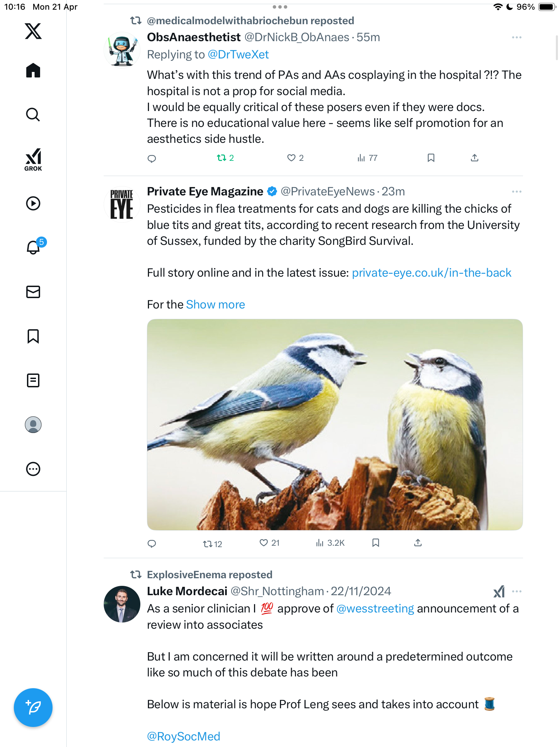Image resolution: width=560 pixels, height=747 pixels.
Task: Open the video play tab icon
Action: tap(33, 203)
